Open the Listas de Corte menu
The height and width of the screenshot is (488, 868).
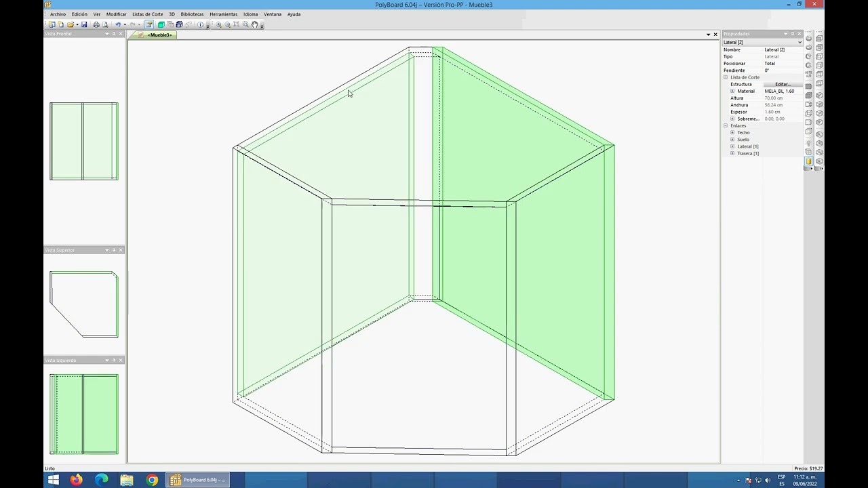click(x=147, y=14)
